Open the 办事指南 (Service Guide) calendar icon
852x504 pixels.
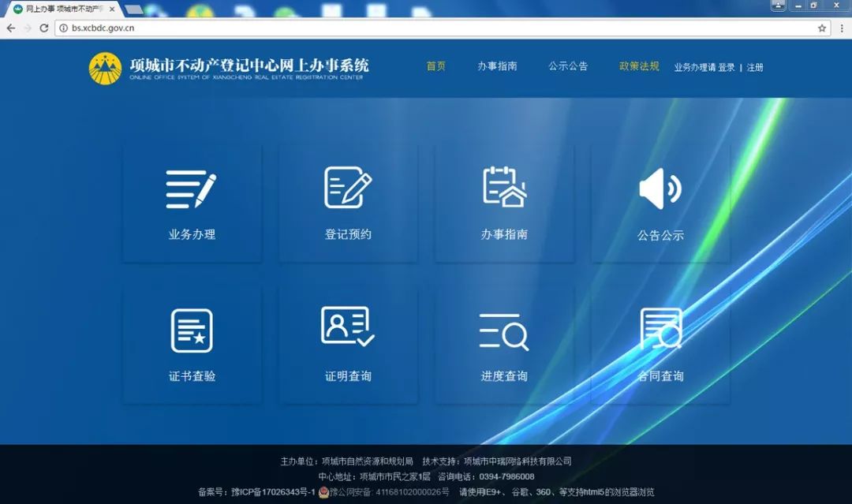tap(505, 189)
